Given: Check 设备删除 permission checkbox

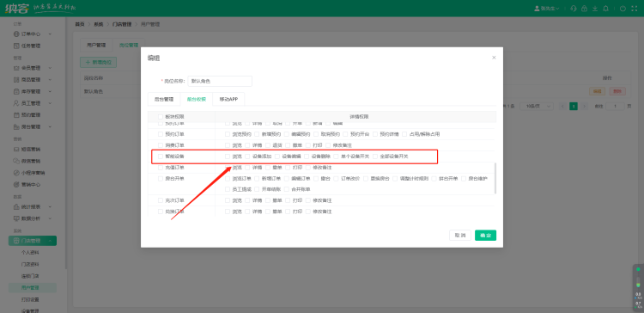Looking at the screenshot, I should [307, 156].
